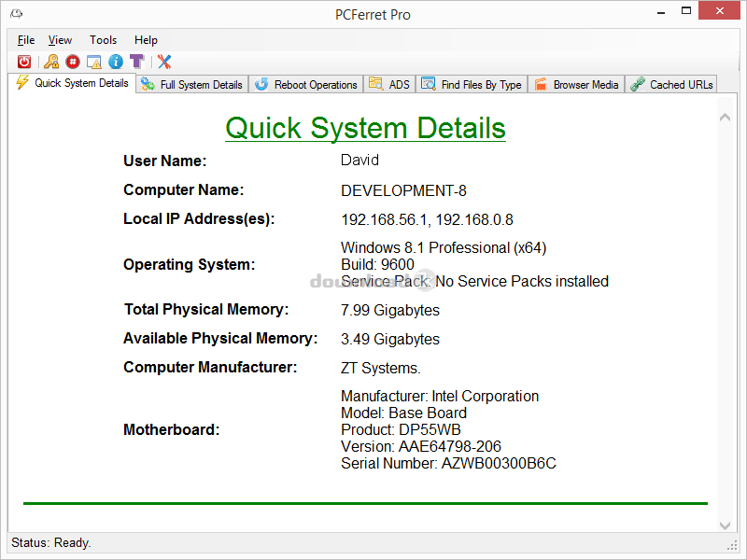The width and height of the screenshot is (747, 560).
Task: Open the ADS tab
Action: (x=389, y=85)
